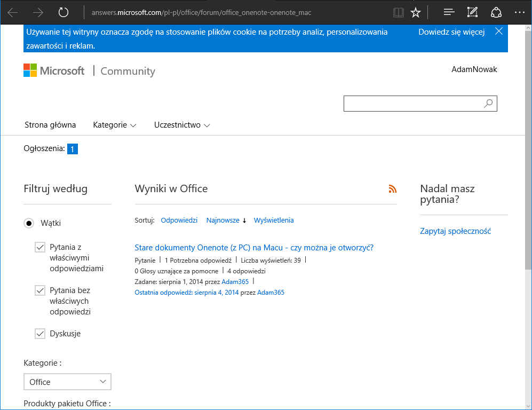Uncheck Pytania z właściwymi odpowiedziami
Viewport: 532px width, 410px height.
tap(40, 247)
